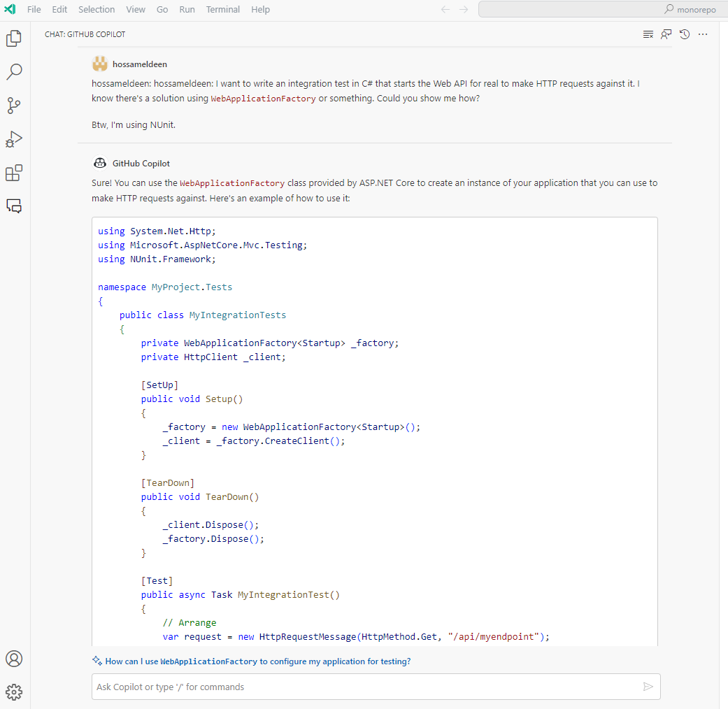Open the Manage gear settings icon
Screen dimensions: 728x709
(x=14, y=692)
